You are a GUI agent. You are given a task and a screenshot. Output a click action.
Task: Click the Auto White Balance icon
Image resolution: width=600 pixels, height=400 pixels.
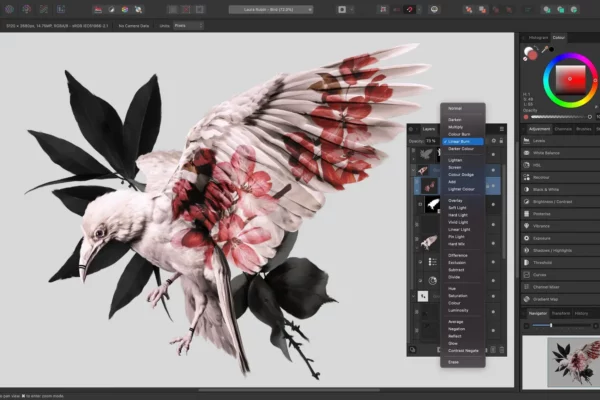[138, 10]
